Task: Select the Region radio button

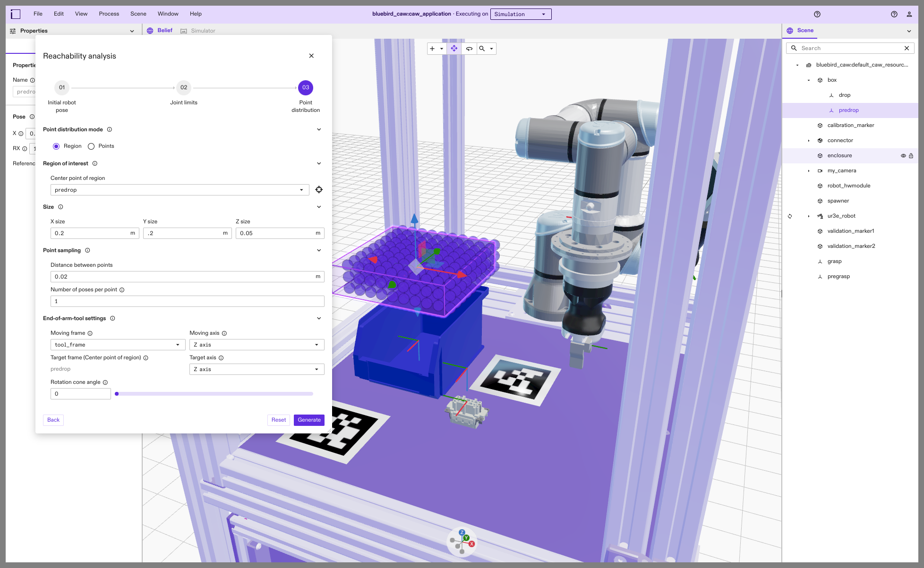Action: tap(56, 146)
